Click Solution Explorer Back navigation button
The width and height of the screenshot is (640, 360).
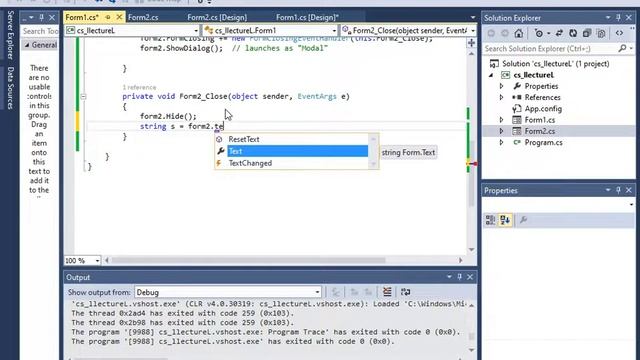coord(491,33)
